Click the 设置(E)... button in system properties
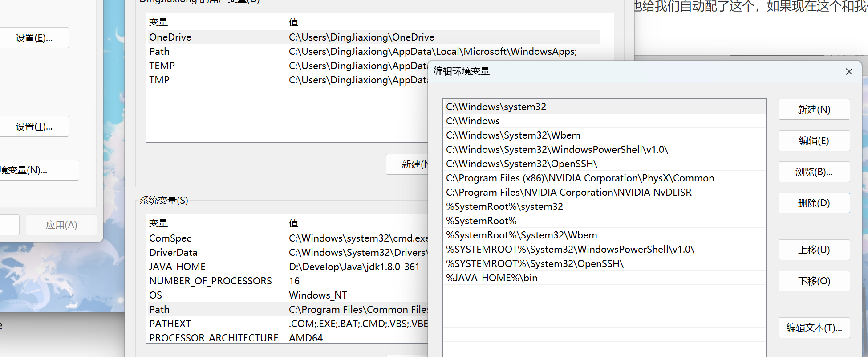 pyautogui.click(x=34, y=38)
